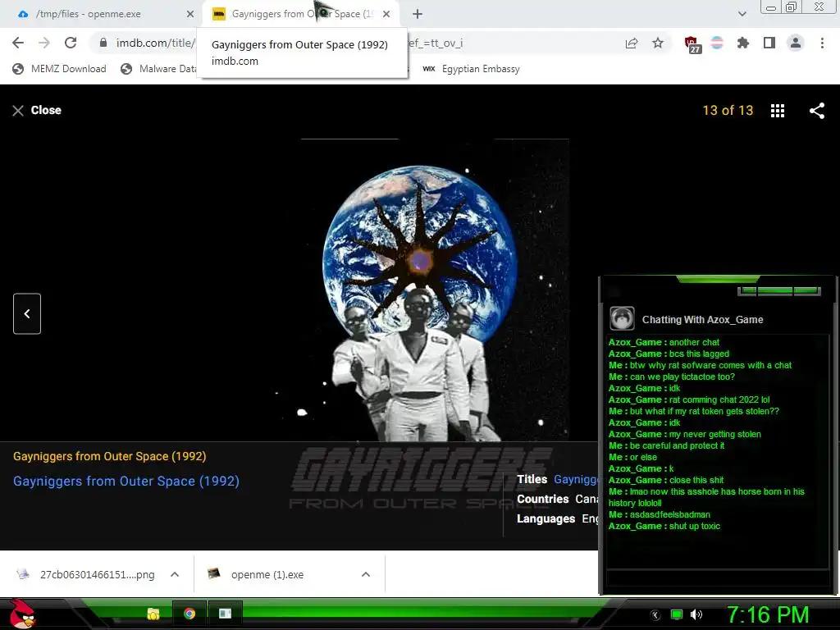Open the chat window taskbar icon
Viewport: 840px width, 630px height.
click(225, 614)
